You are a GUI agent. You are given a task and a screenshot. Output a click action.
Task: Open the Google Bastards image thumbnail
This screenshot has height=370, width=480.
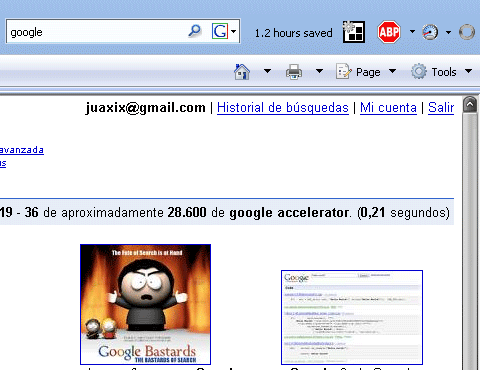[145, 304]
